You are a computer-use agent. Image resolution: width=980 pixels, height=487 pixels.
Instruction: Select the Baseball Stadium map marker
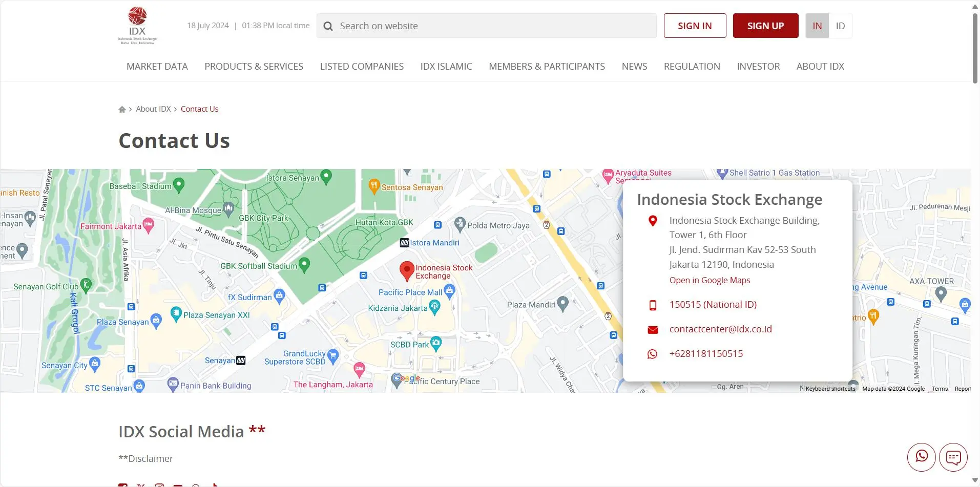pos(179,185)
